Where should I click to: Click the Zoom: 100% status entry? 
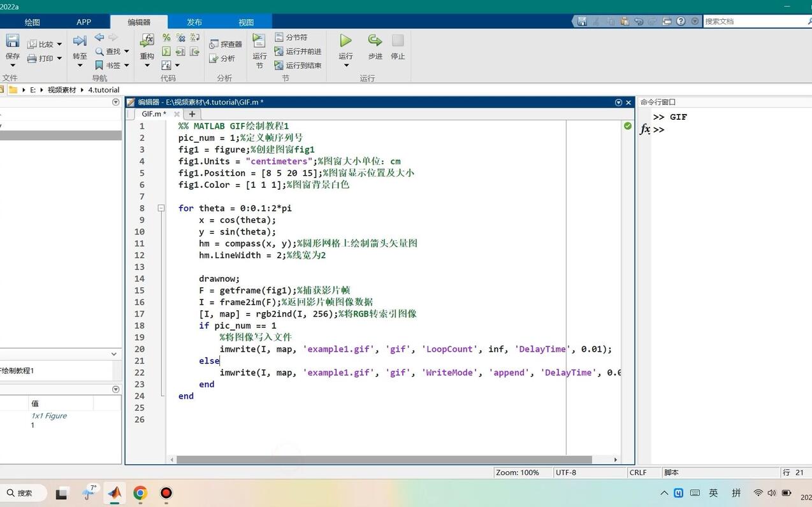click(x=518, y=473)
